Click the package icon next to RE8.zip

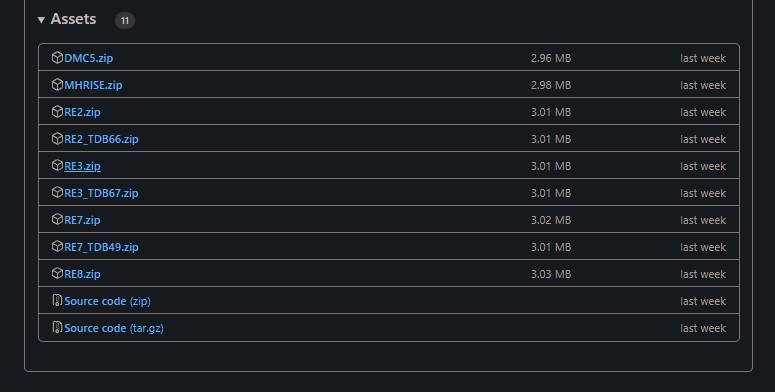click(57, 273)
